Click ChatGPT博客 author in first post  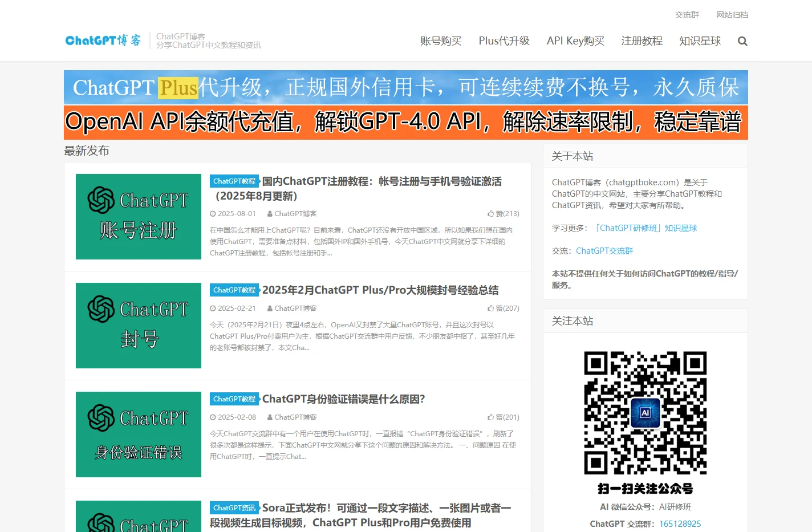pyautogui.click(x=295, y=214)
